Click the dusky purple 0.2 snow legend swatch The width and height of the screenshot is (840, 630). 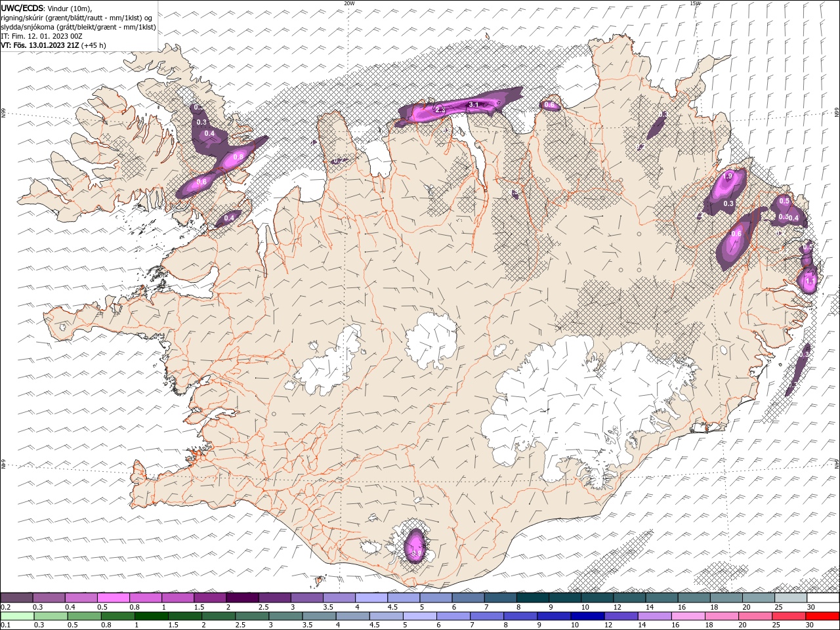17,598
